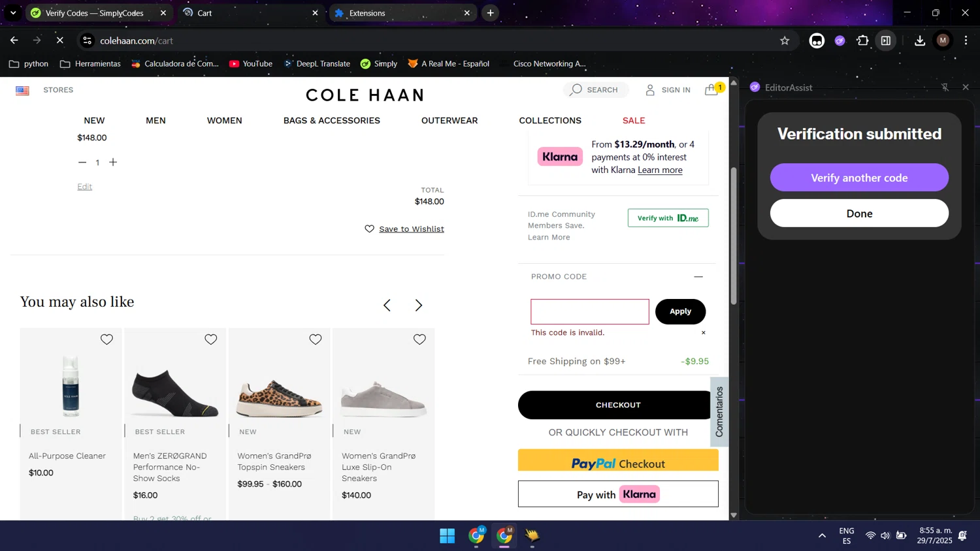This screenshot has width=980, height=551.
Task: Open Klarna Learn more link
Action: [x=660, y=170]
